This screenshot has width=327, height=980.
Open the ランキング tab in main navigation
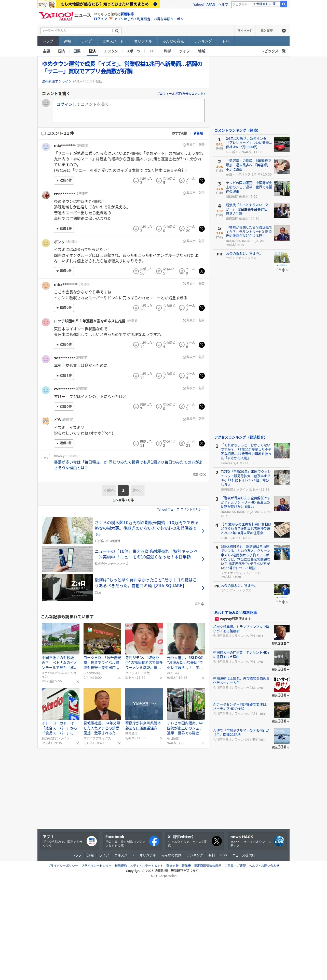tap(203, 41)
